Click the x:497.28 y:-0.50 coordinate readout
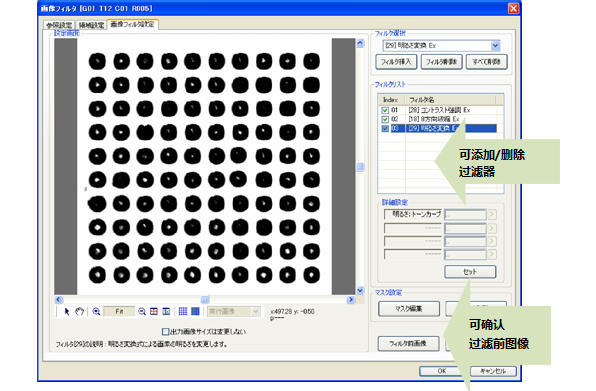The image size is (596, 391). (x=292, y=312)
